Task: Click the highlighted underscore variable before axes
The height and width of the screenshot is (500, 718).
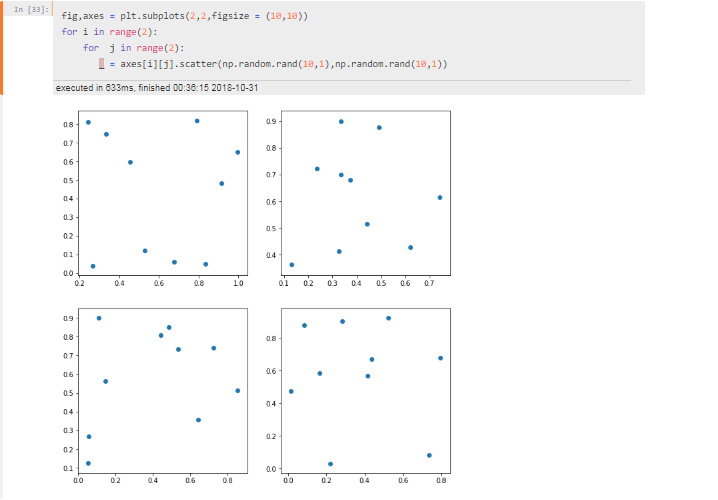Action: click(x=102, y=64)
